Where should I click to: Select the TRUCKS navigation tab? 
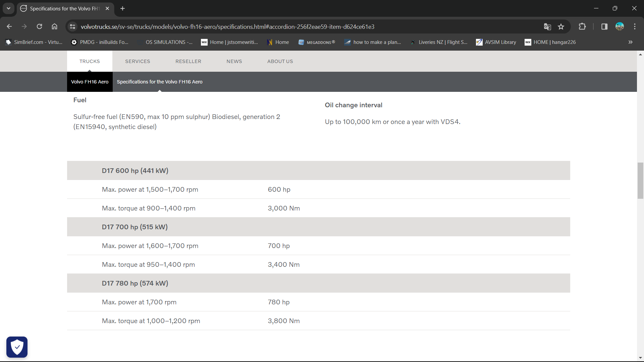[x=90, y=61]
